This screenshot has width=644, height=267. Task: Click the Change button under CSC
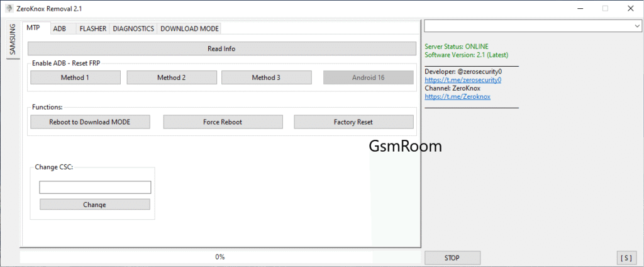pyautogui.click(x=94, y=205)
